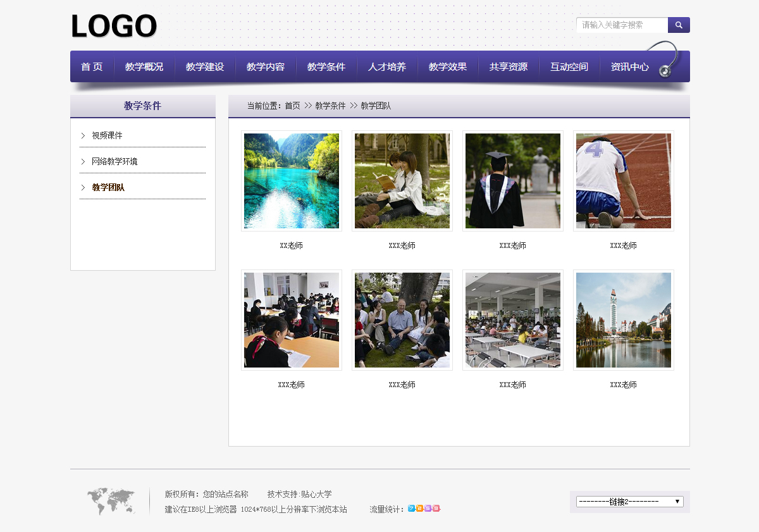This screenshot has width=759, height=532.
Task: Click the arrow beside 网络教学环境
Action: pos(83,162)
